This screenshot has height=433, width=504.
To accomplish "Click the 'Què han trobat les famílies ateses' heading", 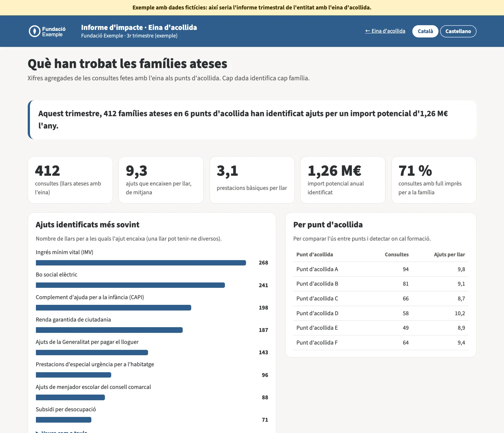I will click(127, 64).
